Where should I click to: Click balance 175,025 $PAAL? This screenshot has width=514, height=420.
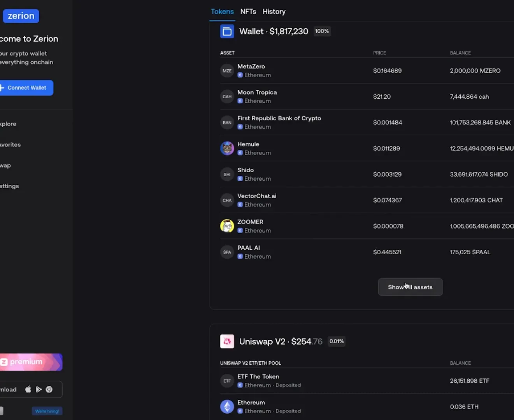pyautogui.click(x=470, y=252)
